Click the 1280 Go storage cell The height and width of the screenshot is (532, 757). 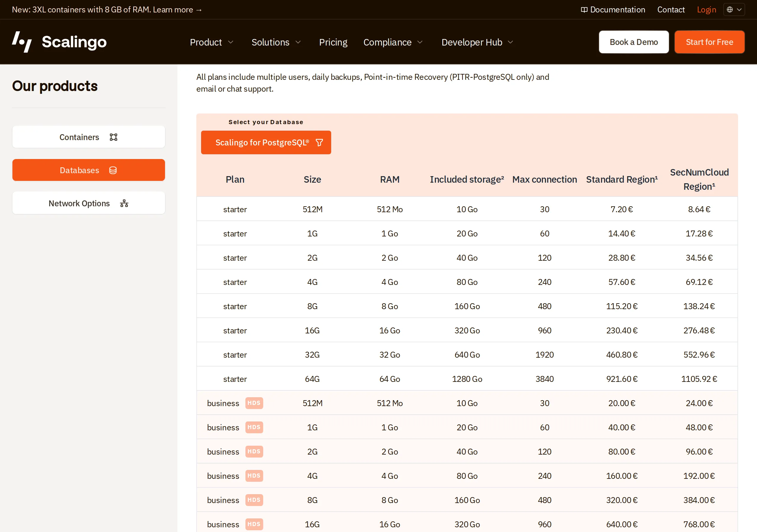pos(467,379)
